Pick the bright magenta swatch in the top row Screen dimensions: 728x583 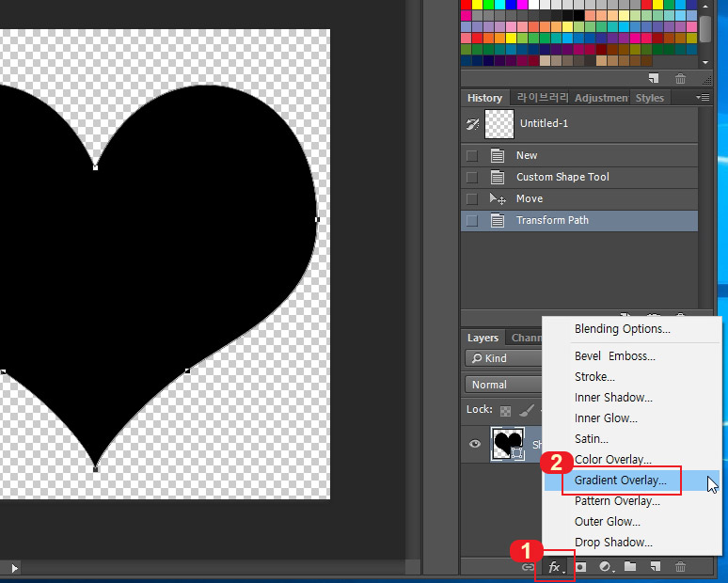522,5
